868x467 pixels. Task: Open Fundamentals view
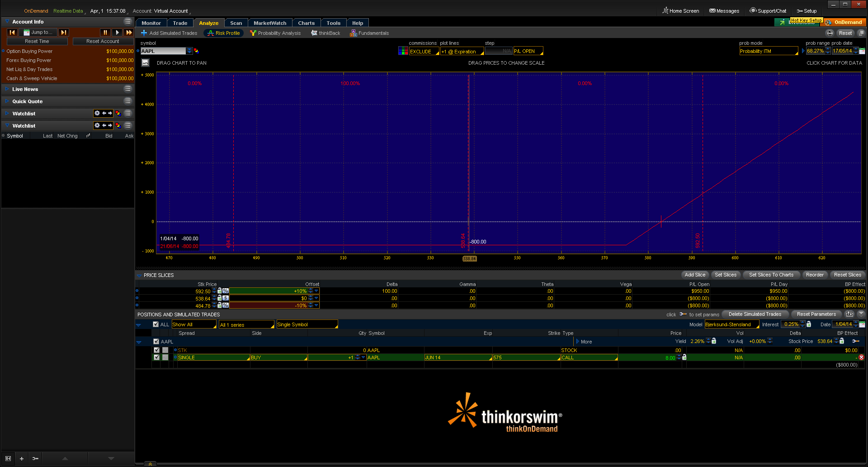click(x=369, y=33)
